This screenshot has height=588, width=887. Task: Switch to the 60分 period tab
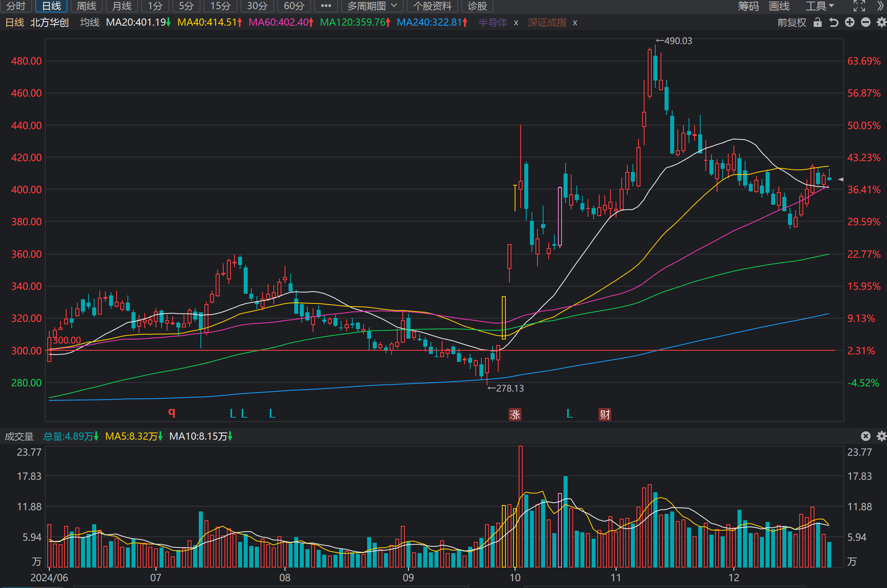pyautogui.click(x=294, y=6)
